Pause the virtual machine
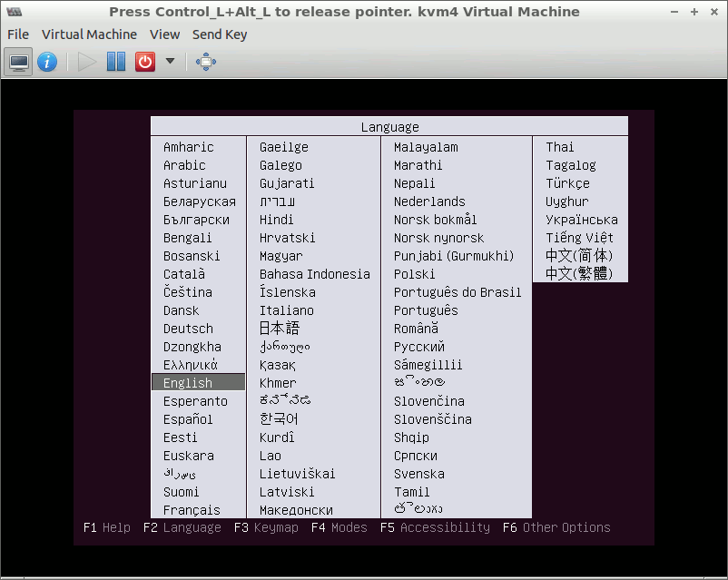This screenshot has width=728, height=580. click(x=116, y=62)
